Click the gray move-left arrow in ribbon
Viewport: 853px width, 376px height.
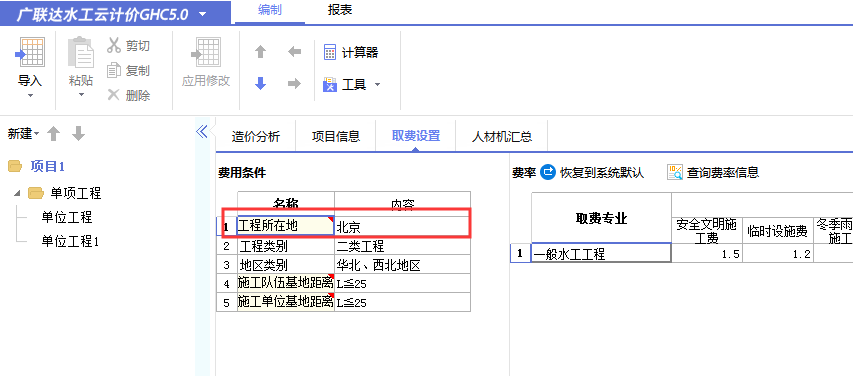point(294,52)
